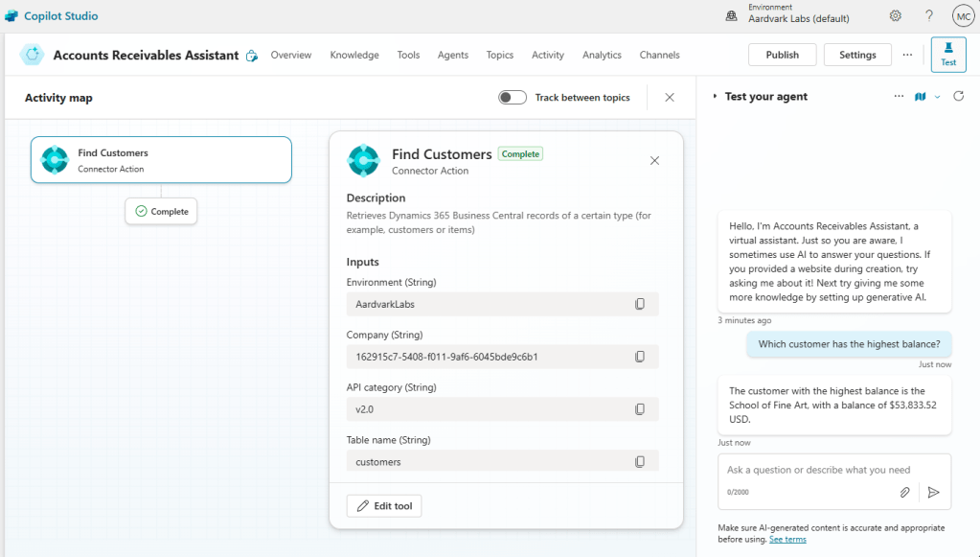Copy the Table name value
This screenshot has width=980, height=557.
click(x=640, y=462)
